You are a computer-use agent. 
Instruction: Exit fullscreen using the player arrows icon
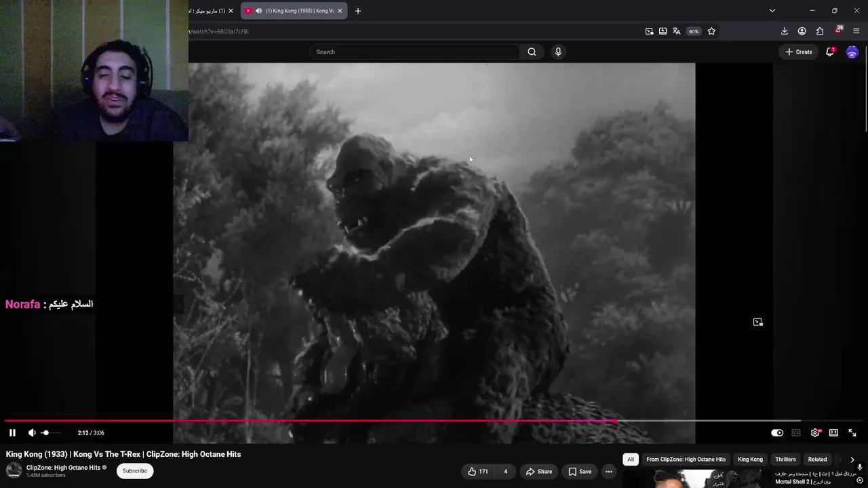(852, 432)
